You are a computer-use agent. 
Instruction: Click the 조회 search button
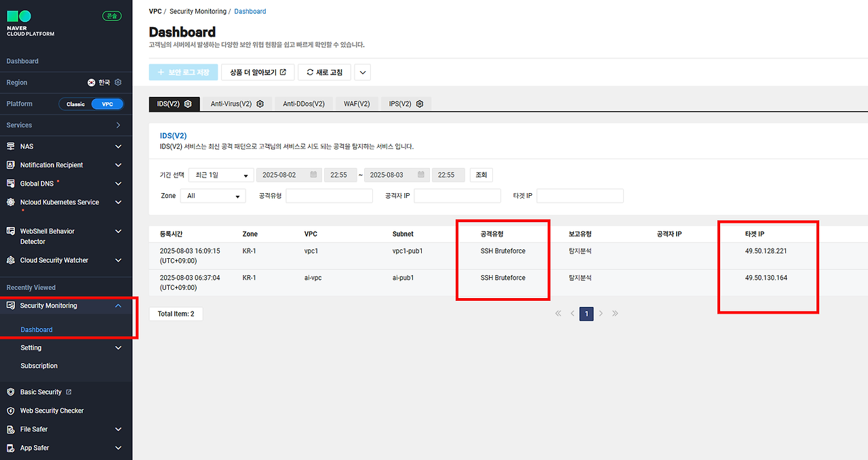click(481, 175)
